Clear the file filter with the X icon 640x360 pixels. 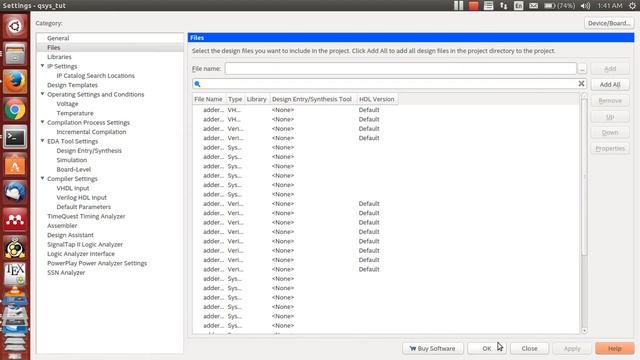coord(581,84)
